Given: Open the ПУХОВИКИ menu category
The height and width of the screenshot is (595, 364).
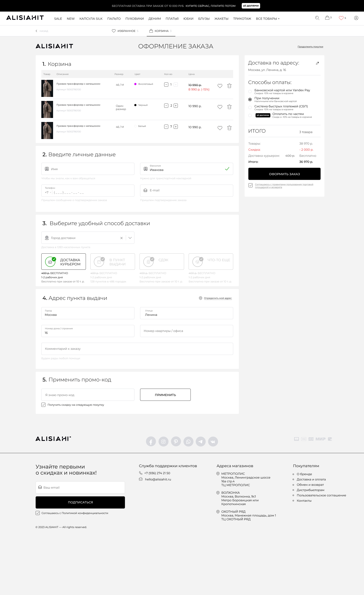Looking at the screenshot, I should [134, 19].
